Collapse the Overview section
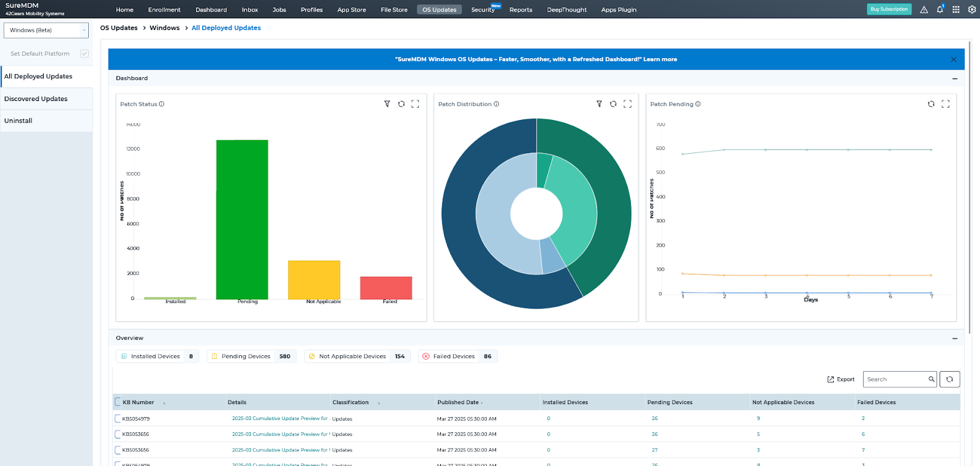Image resolution: width=980 pixels, height=466 pixels. click(955, 338)
